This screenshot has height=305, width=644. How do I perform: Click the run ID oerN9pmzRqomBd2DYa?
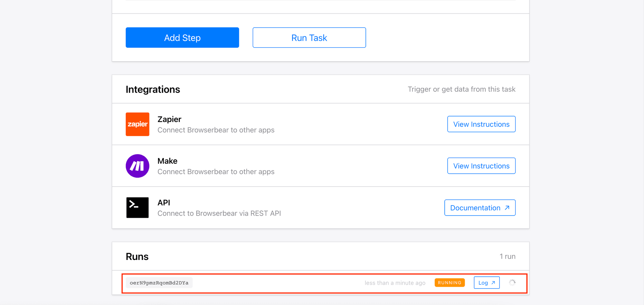(159, 282)
